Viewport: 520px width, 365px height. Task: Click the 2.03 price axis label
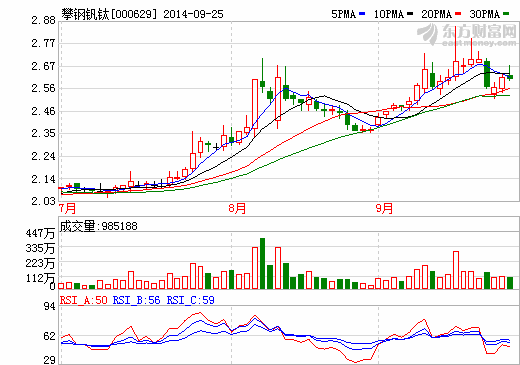43,201
